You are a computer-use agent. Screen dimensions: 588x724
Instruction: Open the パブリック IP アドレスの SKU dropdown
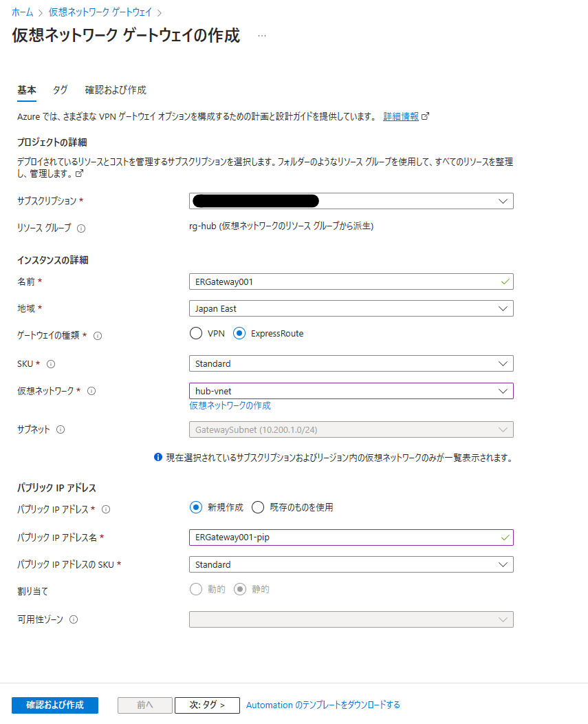(351, 564)
